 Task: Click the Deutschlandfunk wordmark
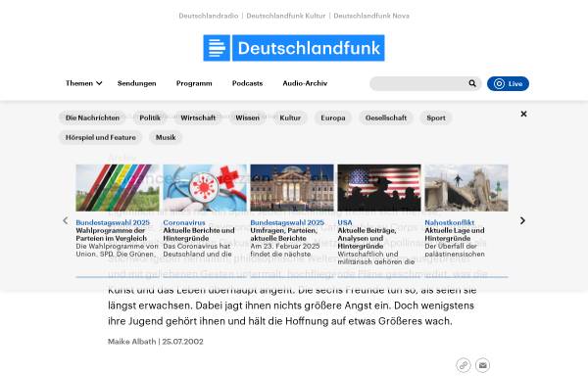click(x=309, y=48)
